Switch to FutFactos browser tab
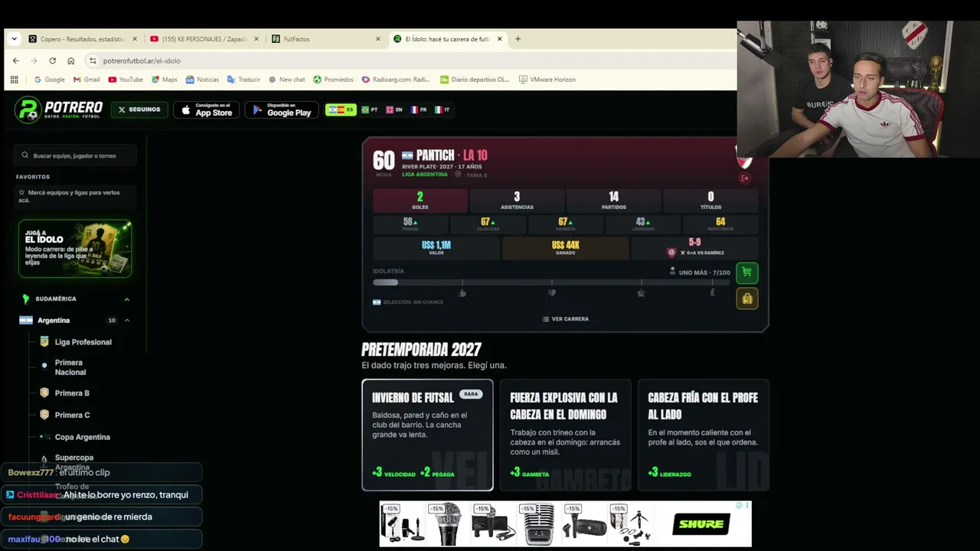 pyautogui.click(x=325, y=39)
